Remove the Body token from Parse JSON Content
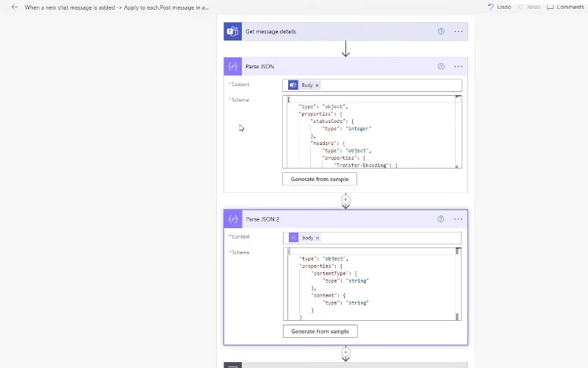Screen dimensions: 588x368 [318, 85]
